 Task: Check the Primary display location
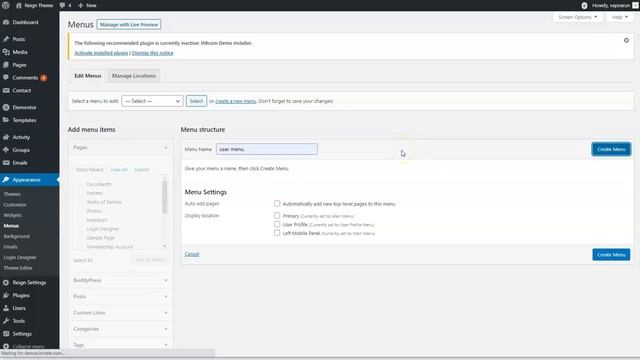click(277, 216)
